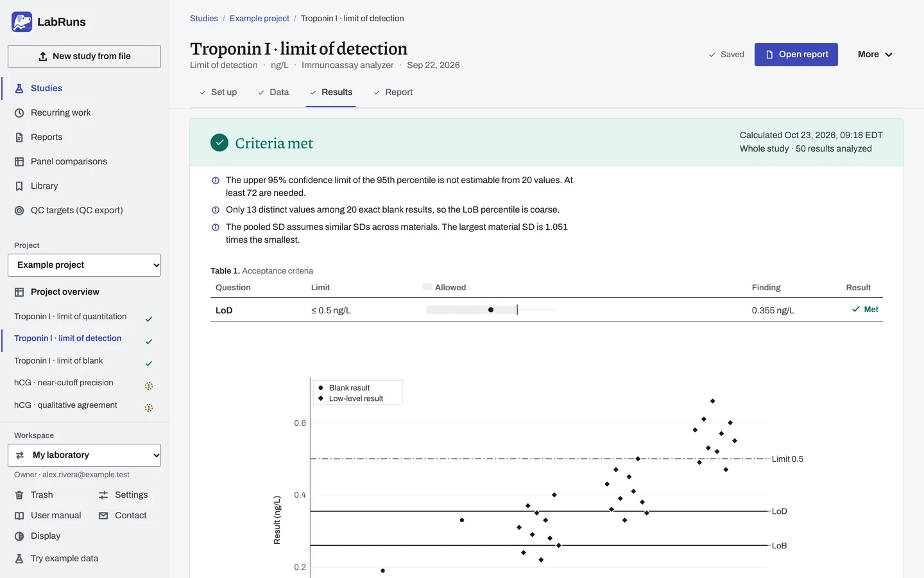Click the Saved status indicator
This screenshot has height=578, width=924.
click(726, 55)
